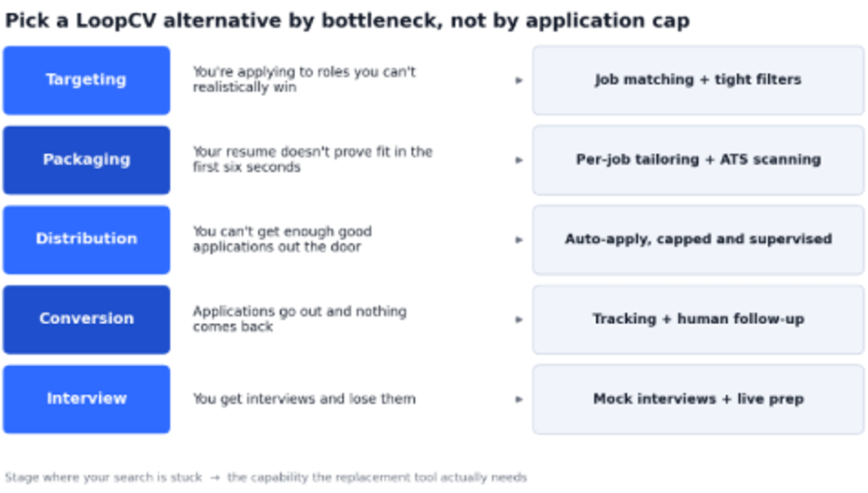Viewport: 868px width, 493px height.
Task: Select the dark blue Packaging stage box
Action: coord(87,160)
